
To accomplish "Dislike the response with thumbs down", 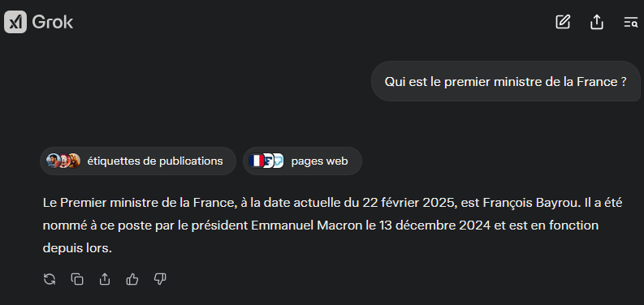I will [160, 280].
